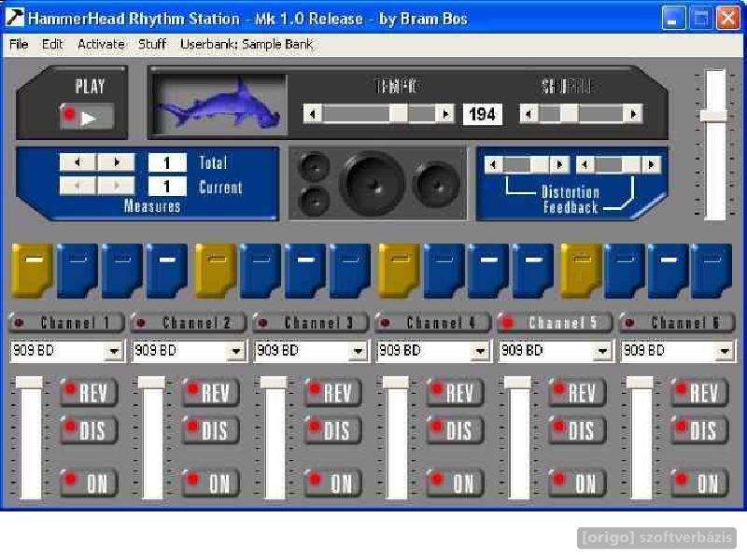Click the shuffle increase right arrow
747x560 pixels.
point(633,114)
